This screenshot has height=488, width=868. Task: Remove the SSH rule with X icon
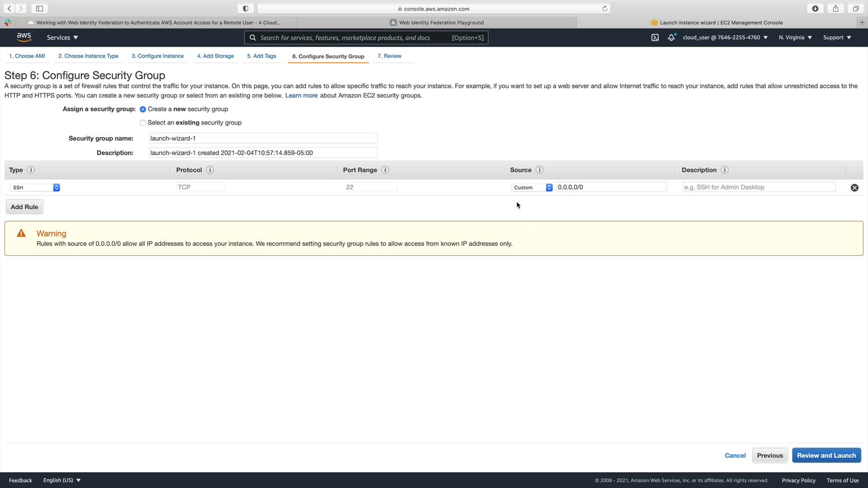coord(855,188)
